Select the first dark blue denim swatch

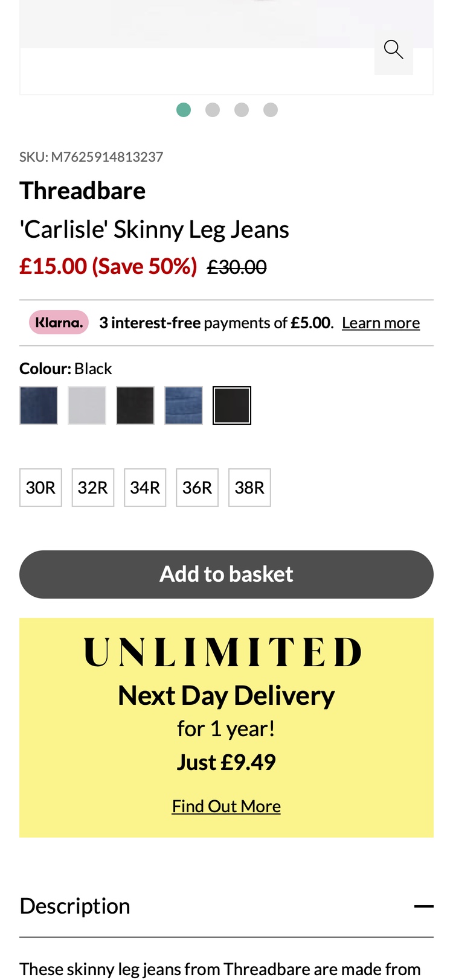[x=39, y=406]
